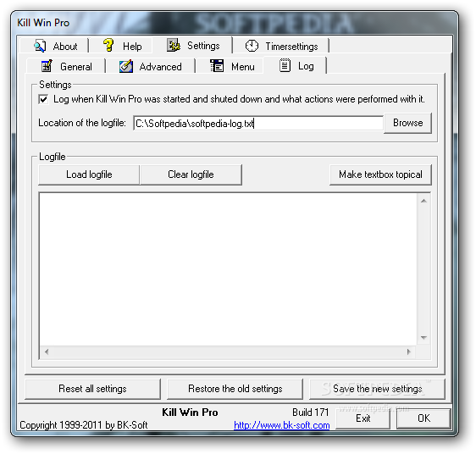Click the Menu tab list icon

point(217,66)
